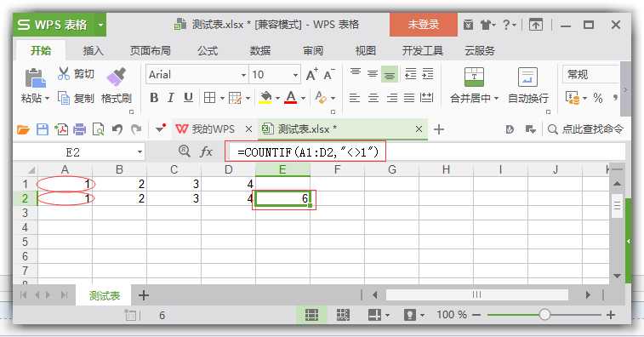The image size is (644, 337).
Task: Decrease font size with A- icon
Action: click(329, 74)
